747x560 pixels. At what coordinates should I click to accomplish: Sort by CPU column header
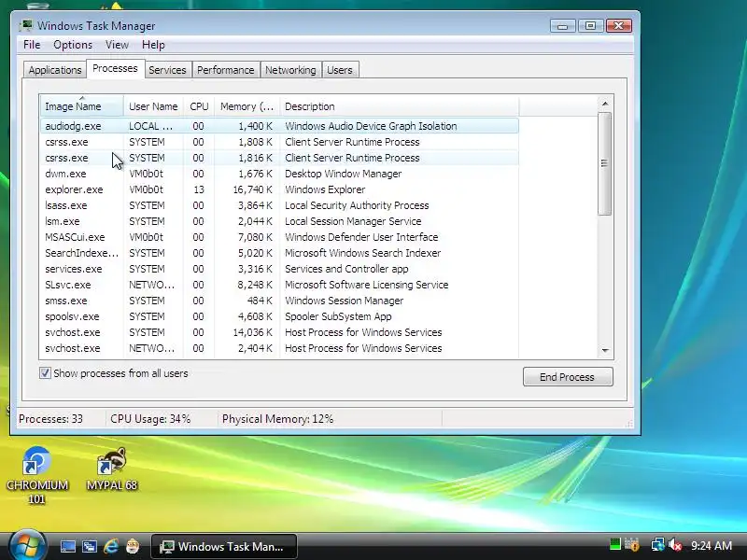point(199,106)
